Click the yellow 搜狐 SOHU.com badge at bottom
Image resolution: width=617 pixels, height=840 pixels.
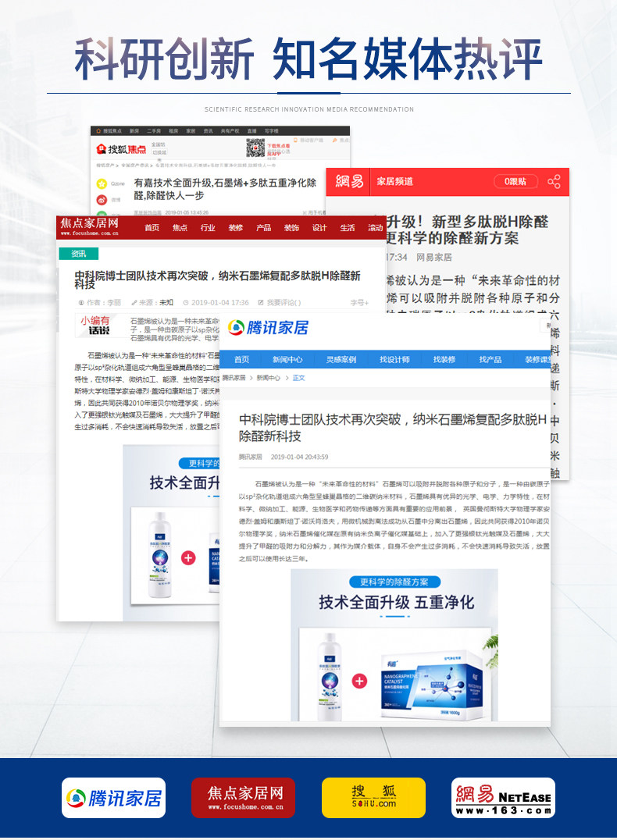373,798
